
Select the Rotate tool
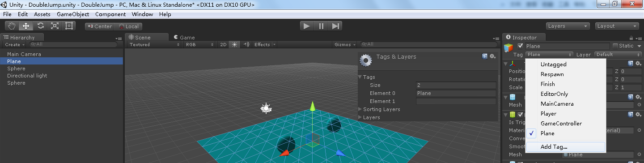(x=40, y=26)
